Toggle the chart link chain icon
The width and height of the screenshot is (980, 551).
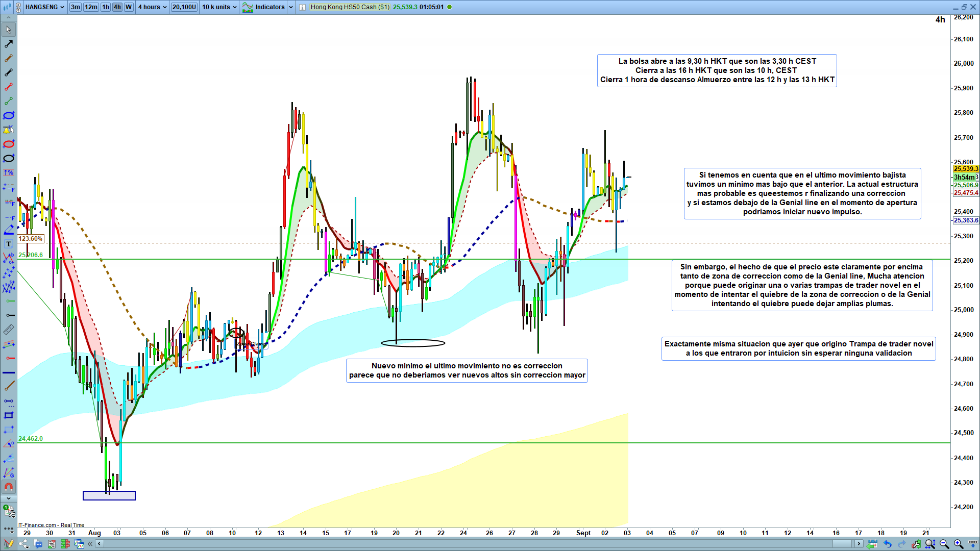[18, 7]
